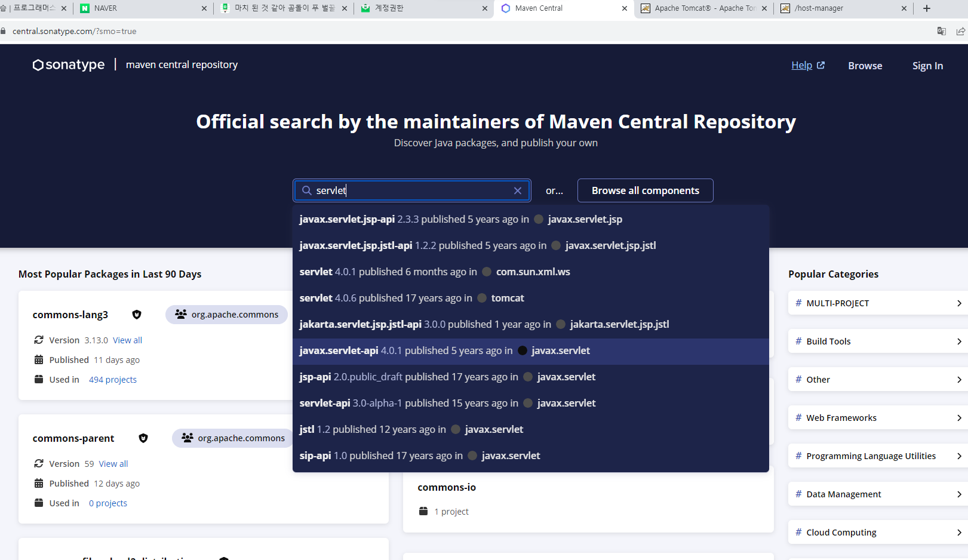The image size is (968, 560).
Task: Click the org.apache.commons tag on commons-lang3
Action: pyautogui.click(x=226, y=315)
